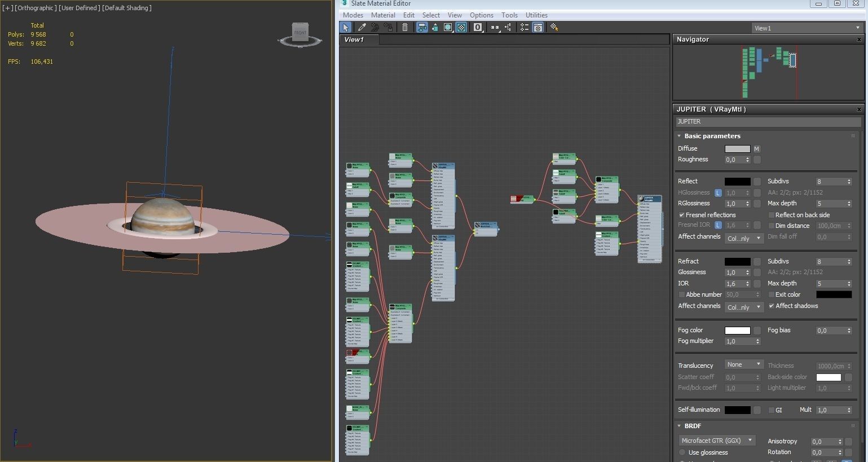868x462 pixels.
Task: Toggle Parameter Editor panel icon
Action: (x=537, y=27)
